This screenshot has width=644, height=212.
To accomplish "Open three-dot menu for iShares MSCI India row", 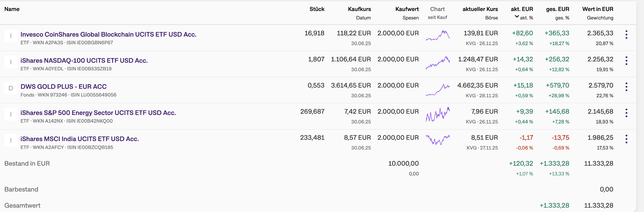I will tap(626, 139).
